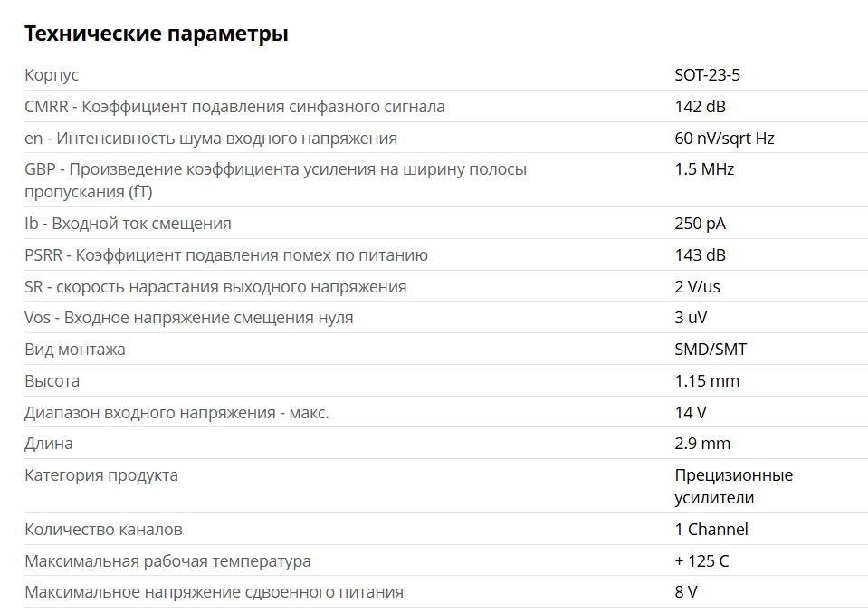The image size is (868, 613).
Task: Select the 142 dB CMRR value
Action: (700, 107)
